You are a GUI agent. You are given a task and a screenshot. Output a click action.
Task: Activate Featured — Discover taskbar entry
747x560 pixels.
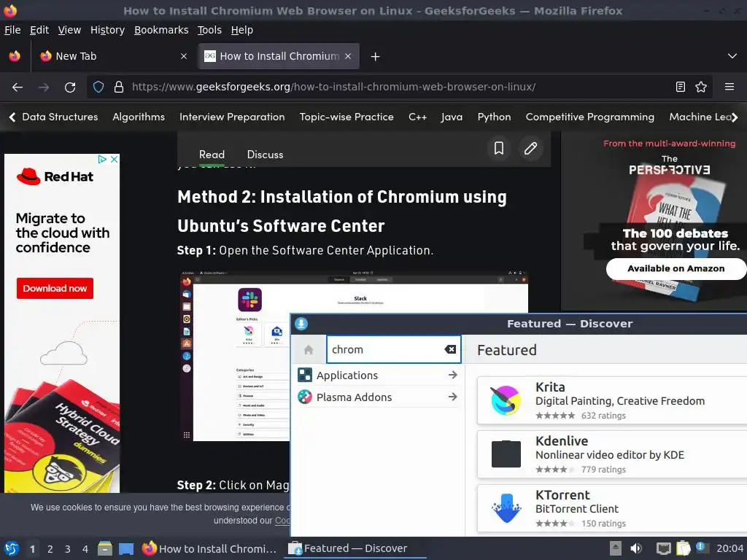pyautogui.click(x=355, y=548)
